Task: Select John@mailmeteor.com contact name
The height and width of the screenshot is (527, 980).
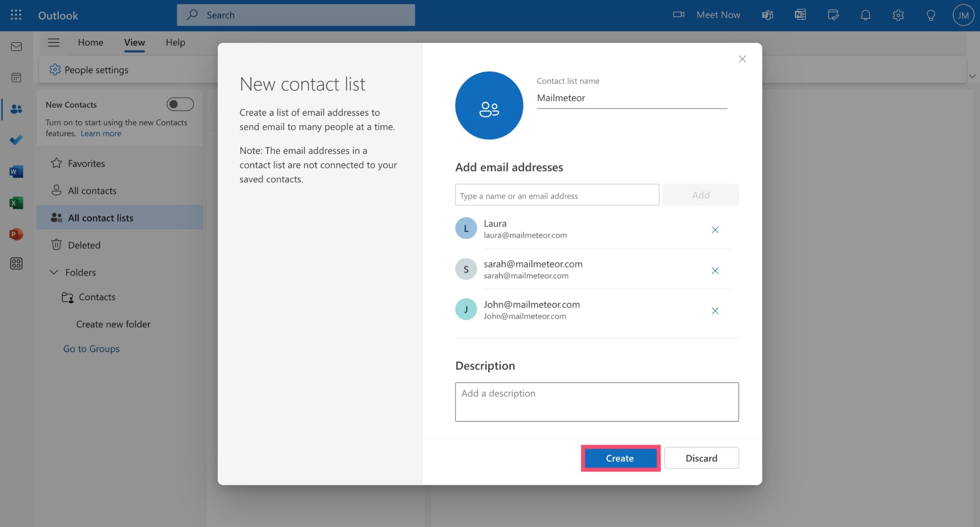Action: (532, 304)
